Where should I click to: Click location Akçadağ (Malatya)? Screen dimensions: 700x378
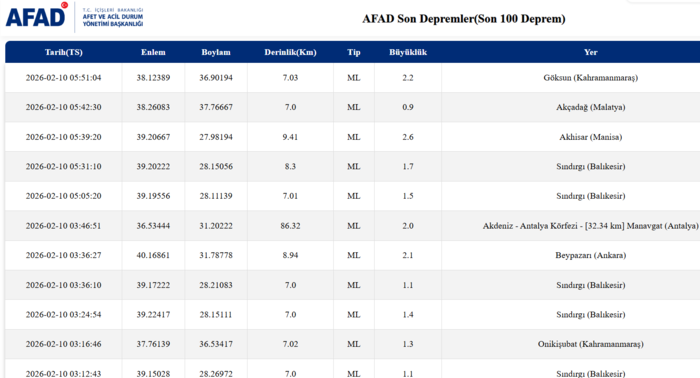[x=590, y=107]
